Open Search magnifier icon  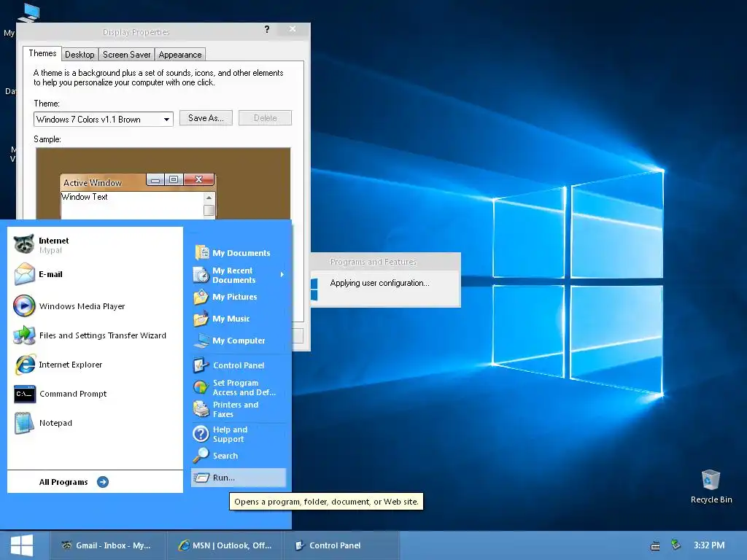(x=201, y=455)
